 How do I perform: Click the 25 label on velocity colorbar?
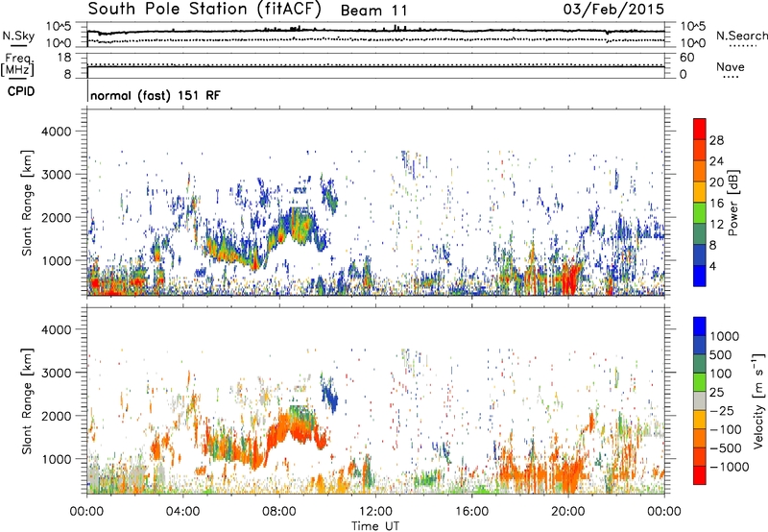pos(716,393)
